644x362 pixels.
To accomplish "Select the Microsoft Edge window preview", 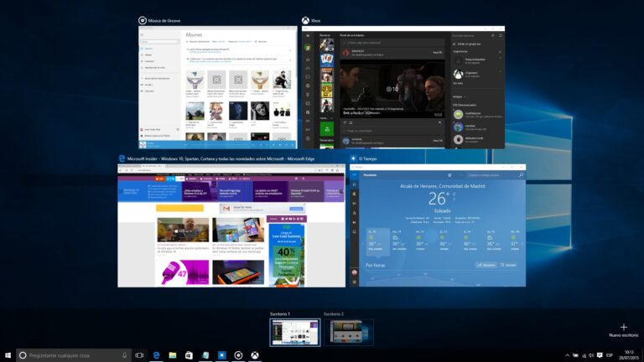I will point(231,225).
